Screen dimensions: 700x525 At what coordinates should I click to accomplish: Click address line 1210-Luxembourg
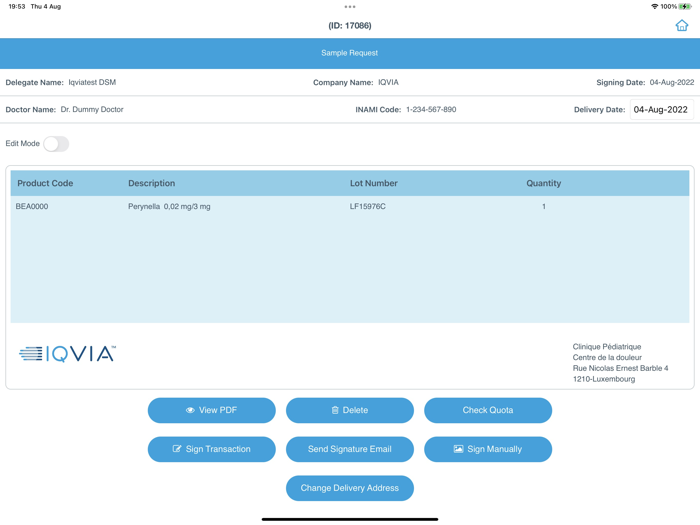click(x=604, y=379)
